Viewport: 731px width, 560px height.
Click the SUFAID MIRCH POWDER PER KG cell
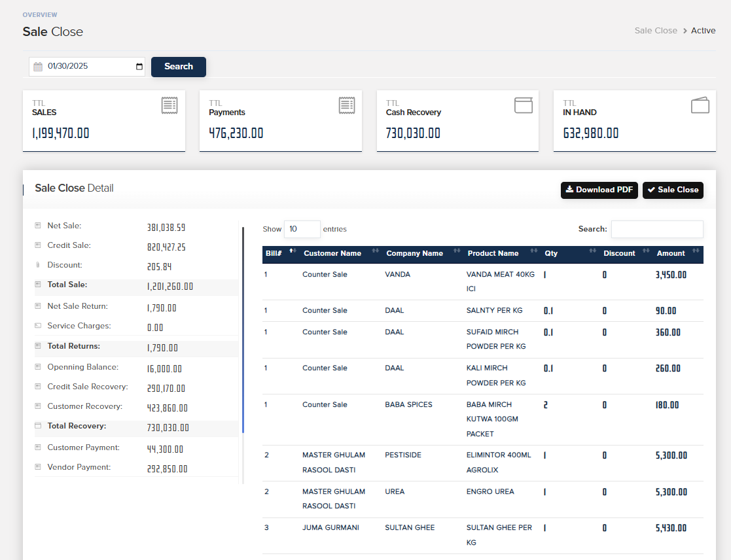pyautogui.click(x=496, y=339)
